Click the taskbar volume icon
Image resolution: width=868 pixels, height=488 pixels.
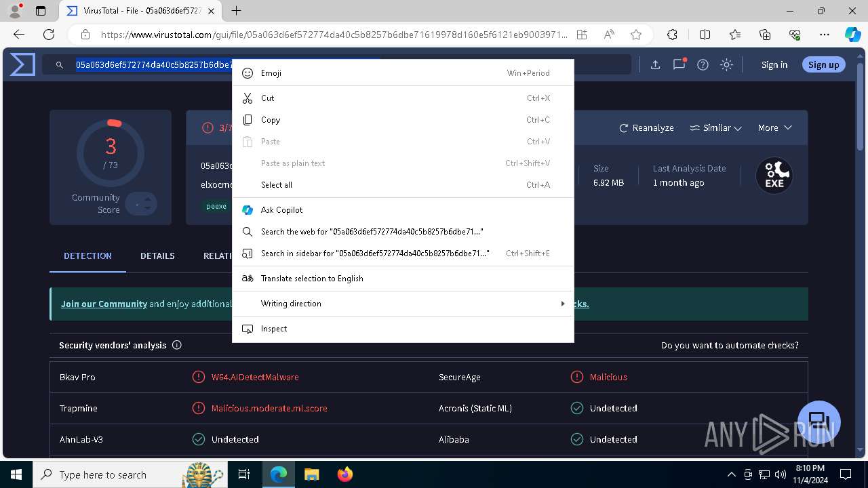tap(781, 474)
